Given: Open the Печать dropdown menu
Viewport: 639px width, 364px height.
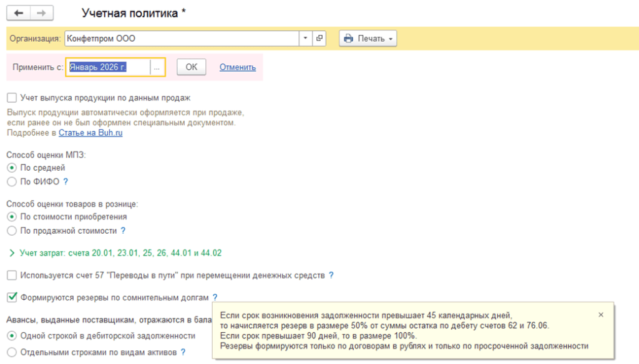Looking at the screenshot, I should tap(368, 38).
